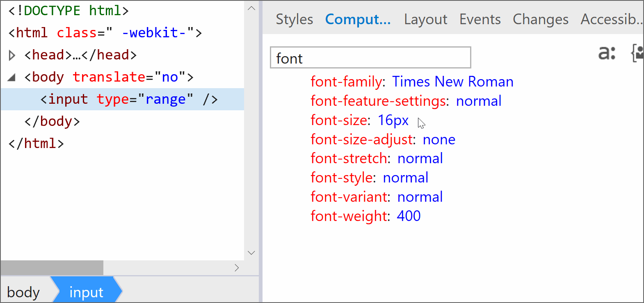This screenshot has width=644, height=303.
Task: Click the font-weight 400 value
Action: 409,216
